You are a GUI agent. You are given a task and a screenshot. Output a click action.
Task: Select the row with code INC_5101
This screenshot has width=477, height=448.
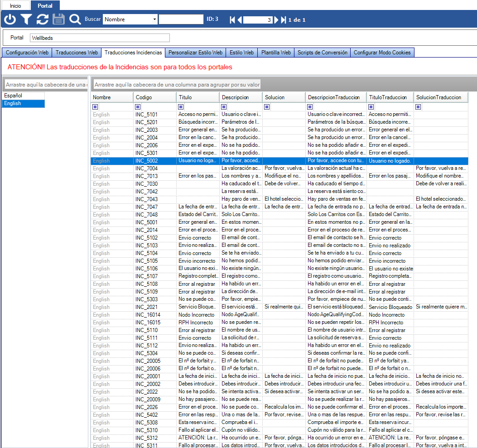click(279, 115)
